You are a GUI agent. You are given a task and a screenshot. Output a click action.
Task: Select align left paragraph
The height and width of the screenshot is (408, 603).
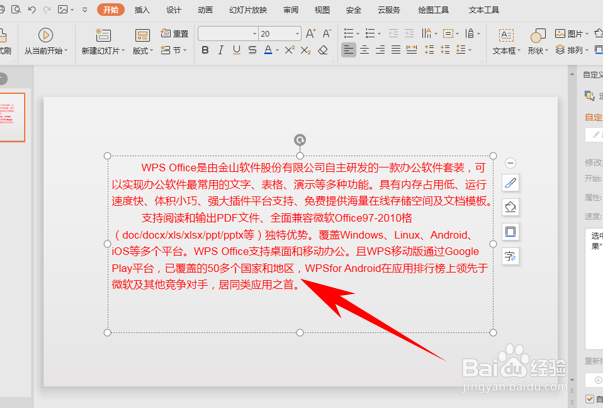coord(348,50)
